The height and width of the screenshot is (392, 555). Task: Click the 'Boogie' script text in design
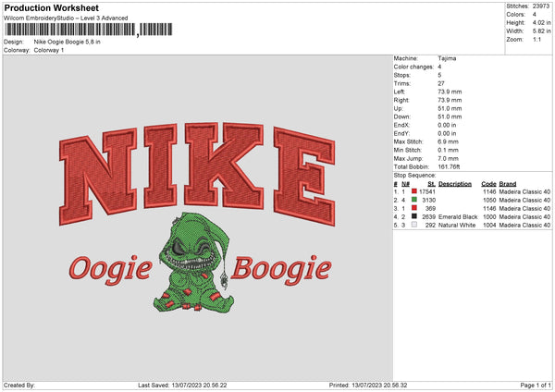(x=282, y=270)
